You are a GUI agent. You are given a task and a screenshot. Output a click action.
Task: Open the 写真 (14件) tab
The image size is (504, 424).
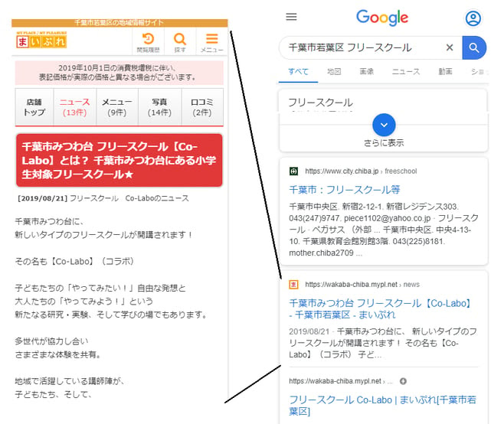point(159,107)
